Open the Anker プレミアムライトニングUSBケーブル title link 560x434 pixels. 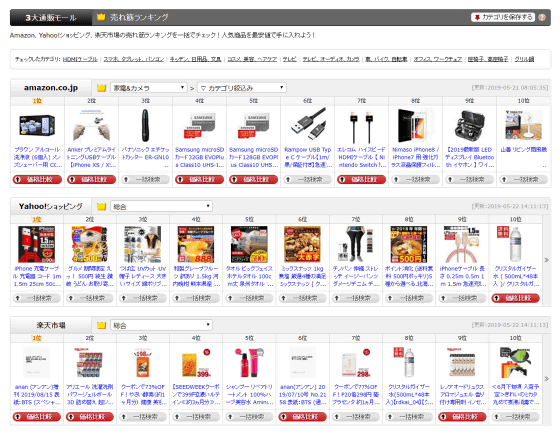point(91,157)
